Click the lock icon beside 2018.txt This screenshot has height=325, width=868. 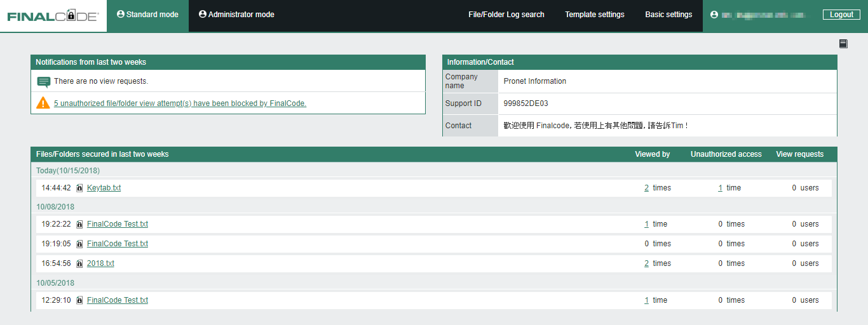tap(79, 263)
